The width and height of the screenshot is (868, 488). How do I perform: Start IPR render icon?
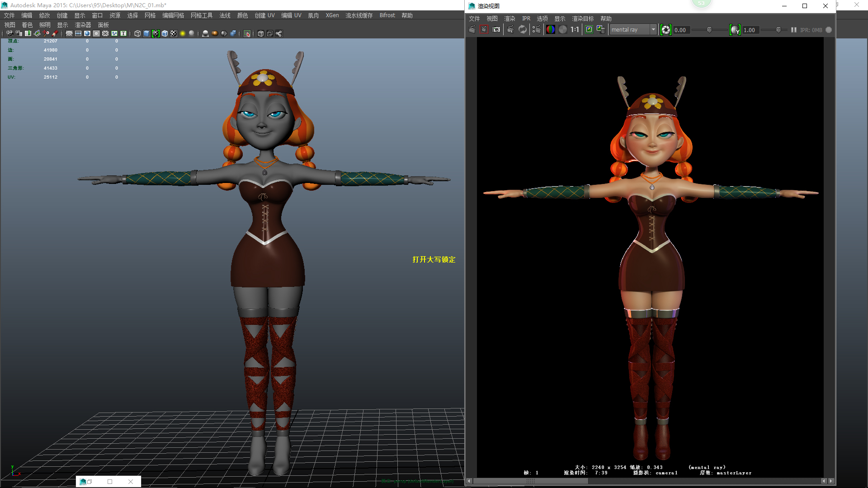tap(510, 30)
